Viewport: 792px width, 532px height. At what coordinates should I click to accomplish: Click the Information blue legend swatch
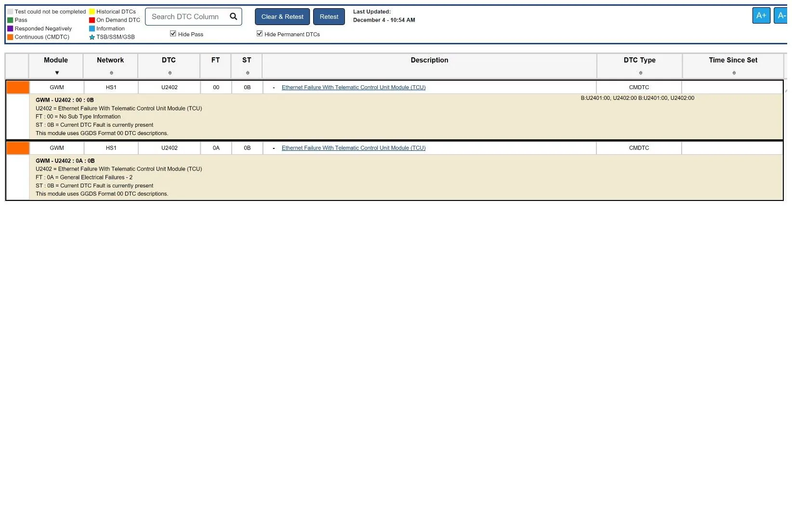[x=92, y=29]
